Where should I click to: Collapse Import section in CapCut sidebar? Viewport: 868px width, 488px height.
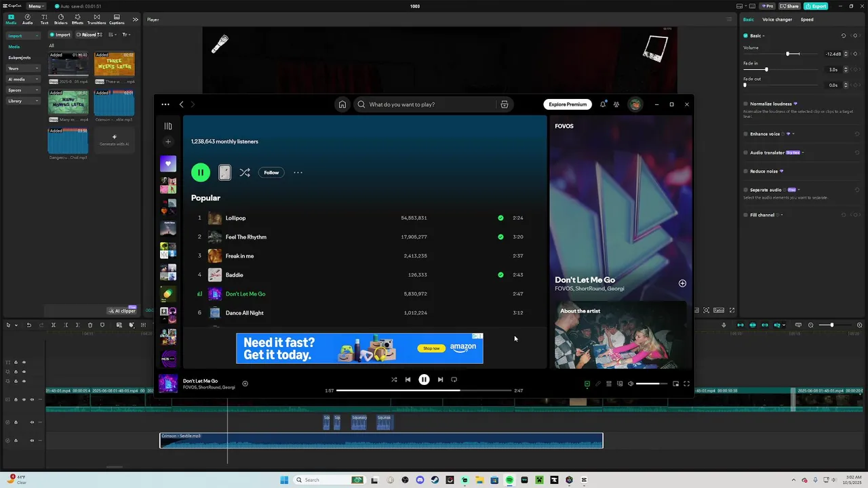pyautogui.click(x=23, y=36)
